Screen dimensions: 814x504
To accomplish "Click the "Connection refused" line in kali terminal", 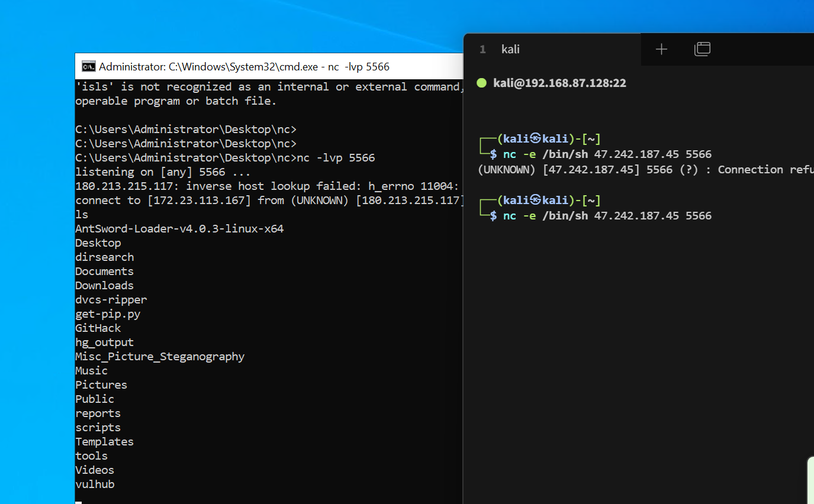I will [x=645, y=170].
